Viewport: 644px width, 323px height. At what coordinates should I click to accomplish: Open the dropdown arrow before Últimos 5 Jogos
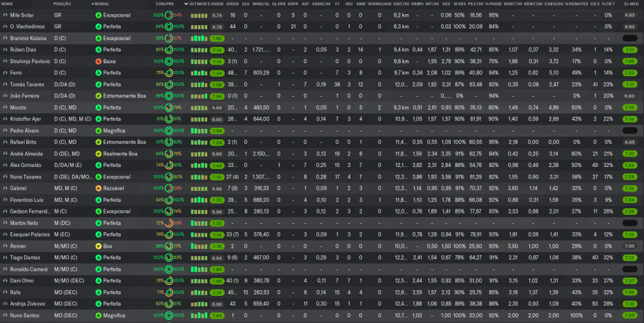point(186,4)
